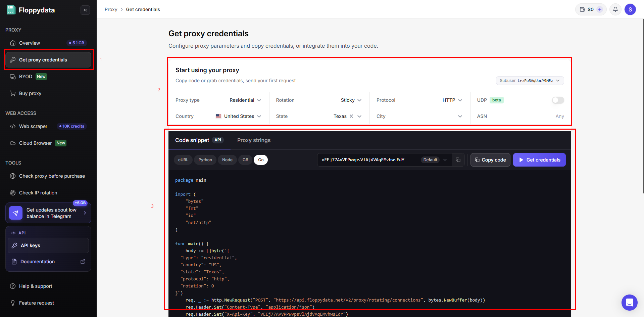Viewport: 644px width, 317px height.
Task: Select the Go language pill
Action: coord(261,160)
